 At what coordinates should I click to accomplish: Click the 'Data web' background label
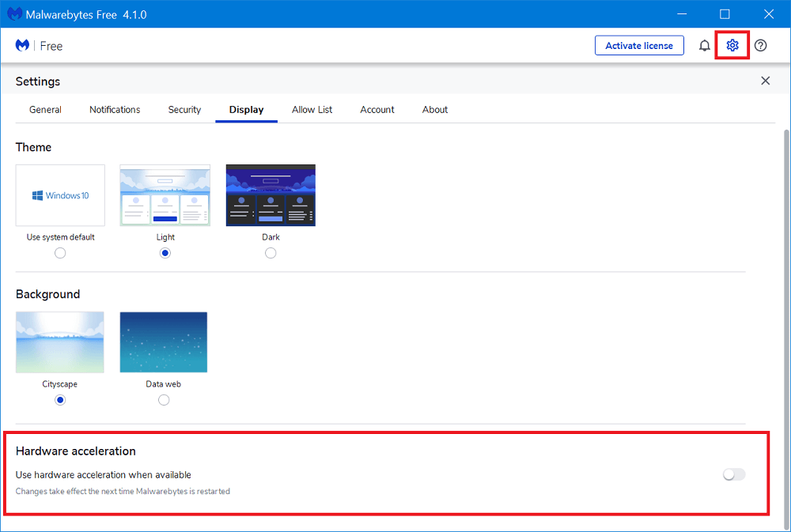pos(164,383)
